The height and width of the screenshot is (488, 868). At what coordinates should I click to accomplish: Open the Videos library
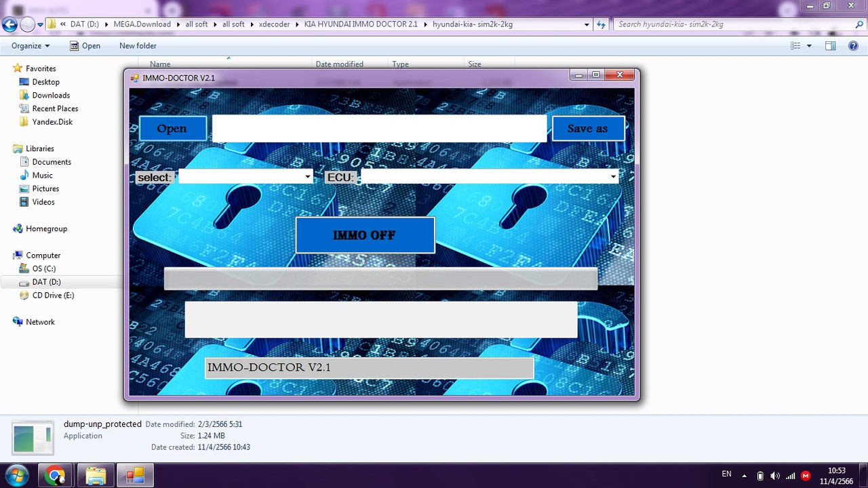pyautogui.click(x=43, y=202)
